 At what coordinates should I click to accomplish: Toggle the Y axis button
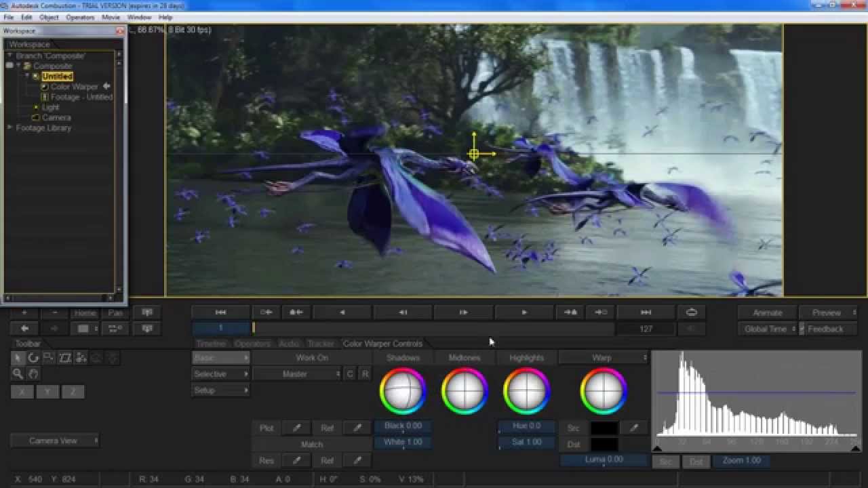[47, 392]
